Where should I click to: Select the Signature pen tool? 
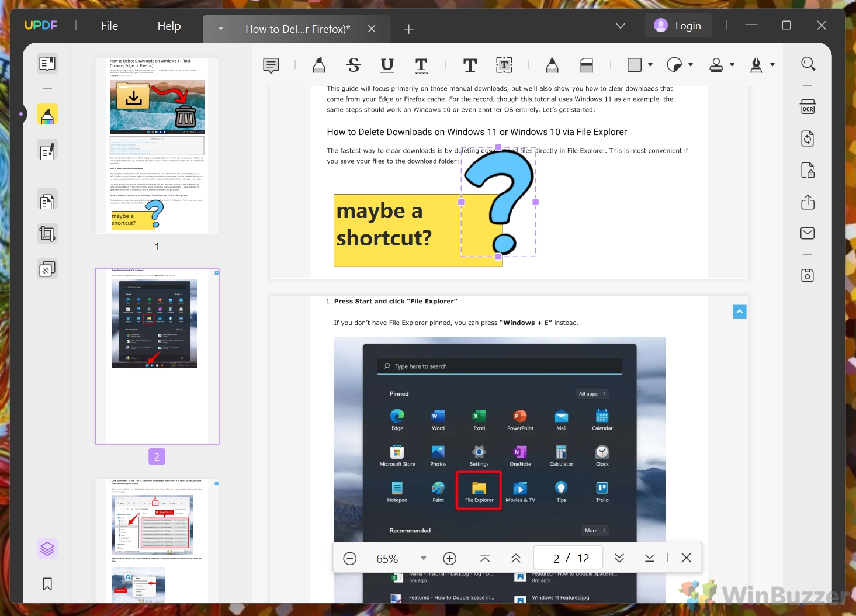point(756,65)
